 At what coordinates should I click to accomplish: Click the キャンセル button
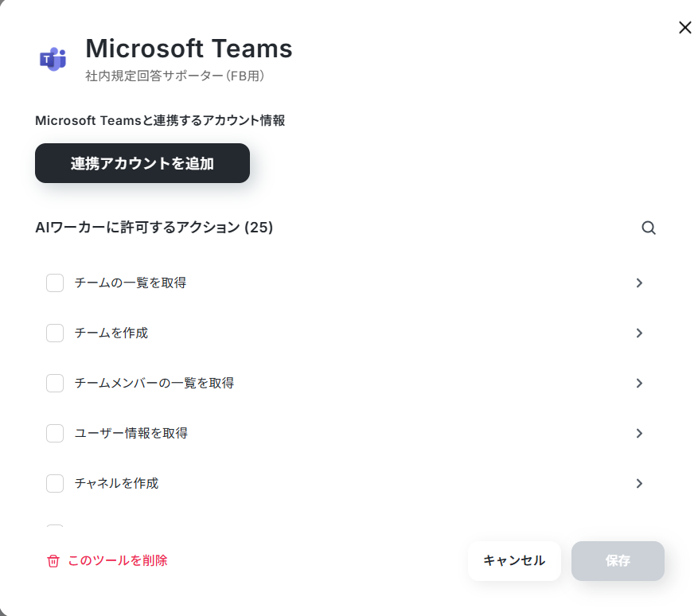(x=514, y=561)
